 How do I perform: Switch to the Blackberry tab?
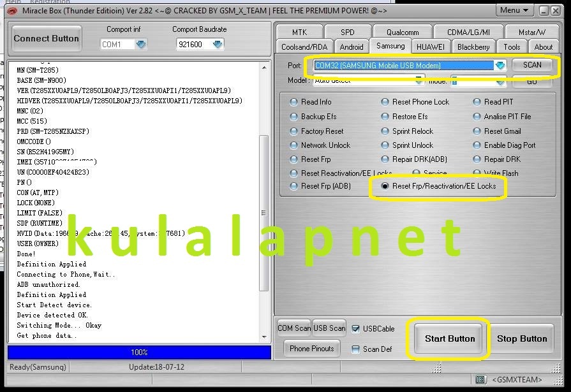473,47
